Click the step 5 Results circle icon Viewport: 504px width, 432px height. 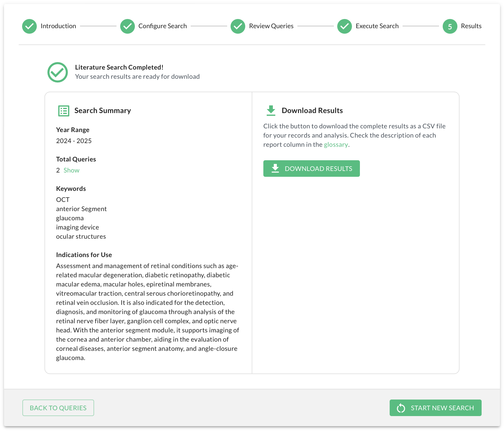point(450,26)
